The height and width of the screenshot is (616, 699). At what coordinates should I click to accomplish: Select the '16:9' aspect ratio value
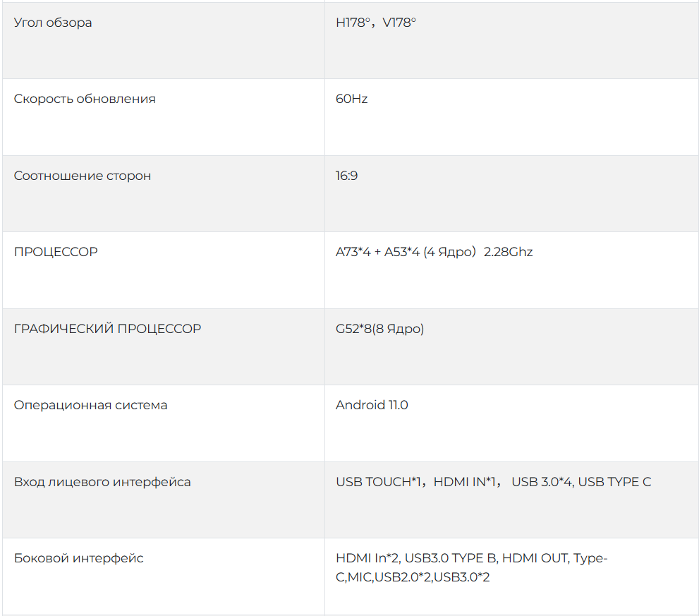coord(346,176)
